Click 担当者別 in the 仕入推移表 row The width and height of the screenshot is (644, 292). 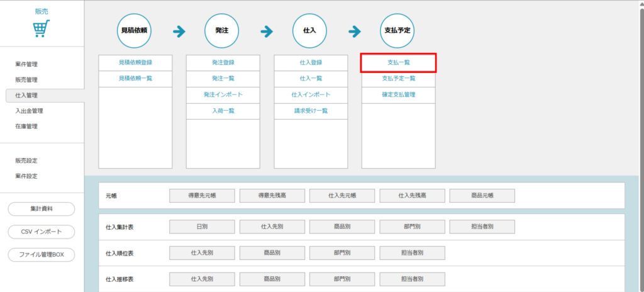point(412,279)
